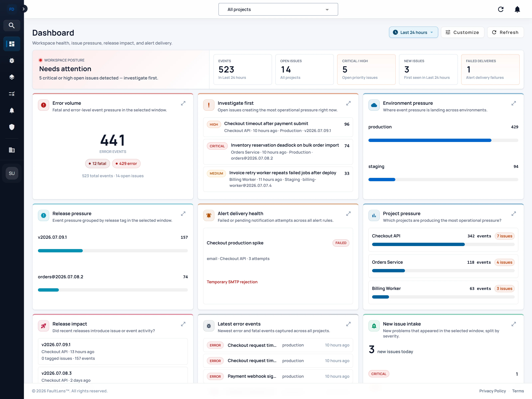
Task: Open the layers icon in the sidebar
Action: (x=11, y=77)
